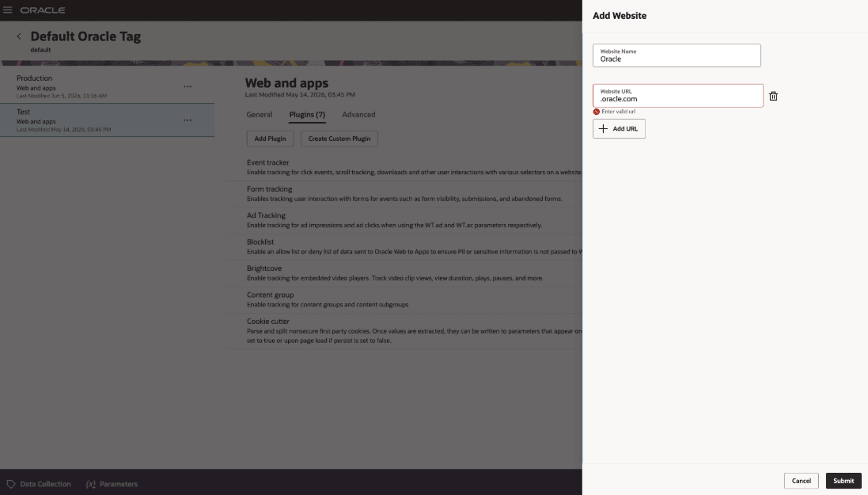Open the Cookie cutter plugin
Viewport: 868px width, 495px height.
tap(404, 330)
